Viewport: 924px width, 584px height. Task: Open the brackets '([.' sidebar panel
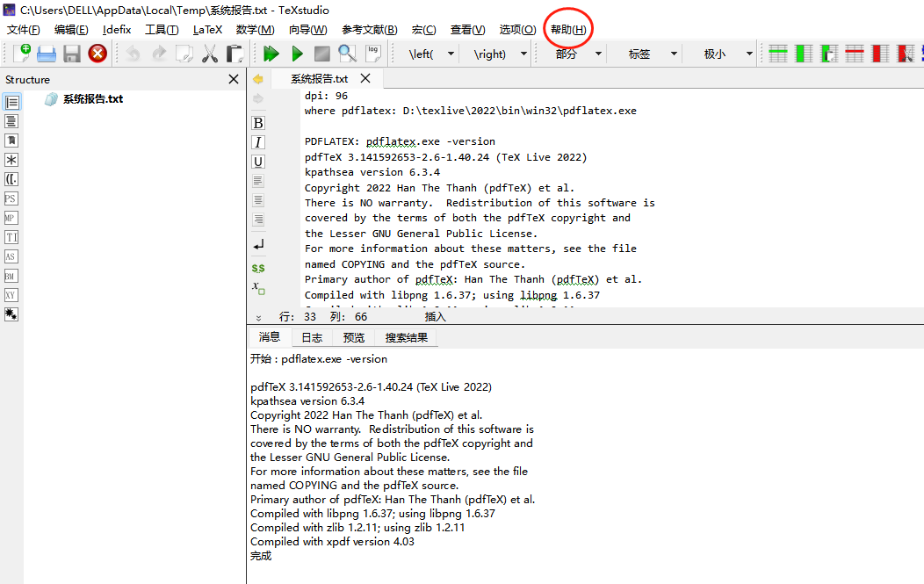(x=11, y=179)
